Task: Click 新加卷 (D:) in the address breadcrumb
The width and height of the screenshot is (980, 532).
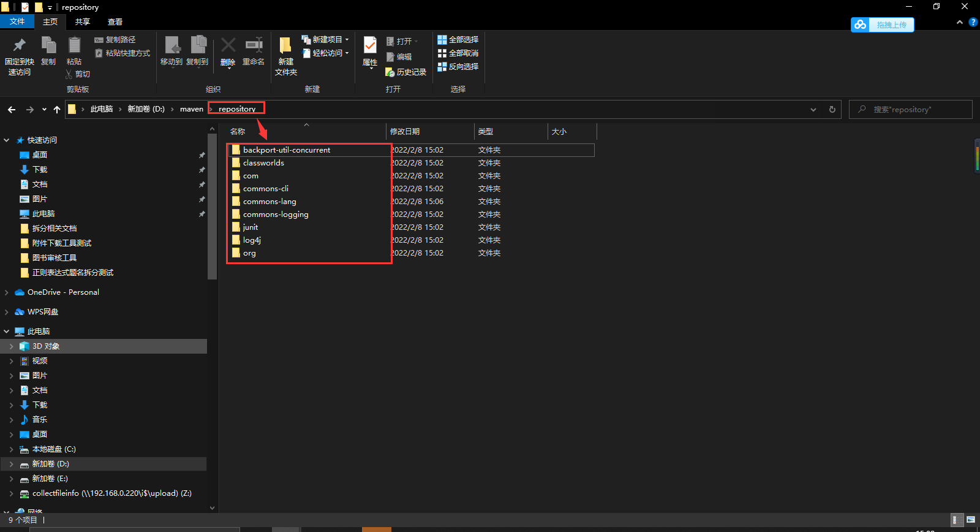Action: (146, 109)
